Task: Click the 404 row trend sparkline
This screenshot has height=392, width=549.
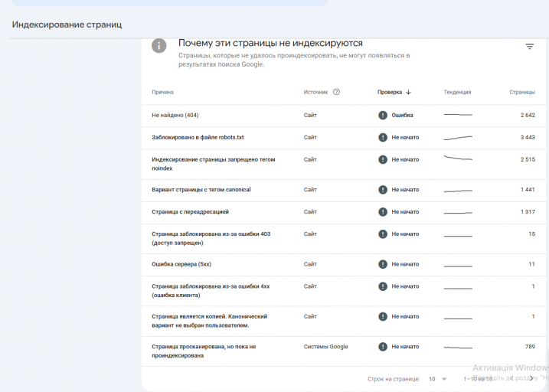Action: point(458,115)
